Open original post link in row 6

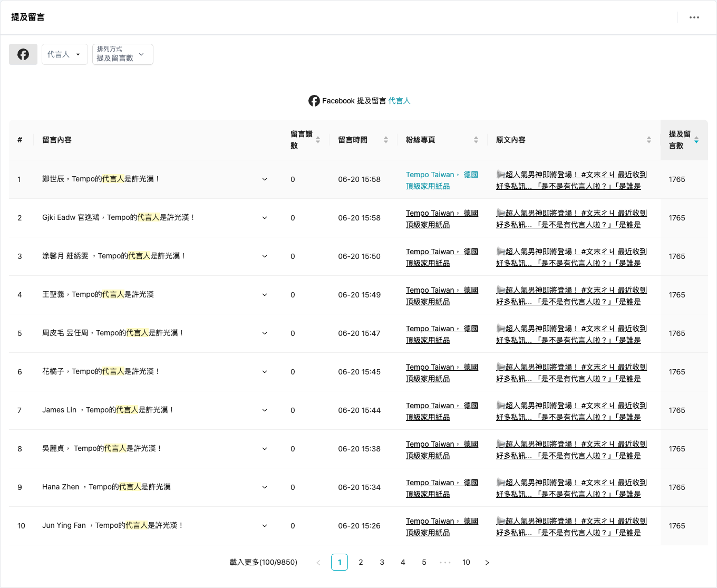tap(571, 373)
